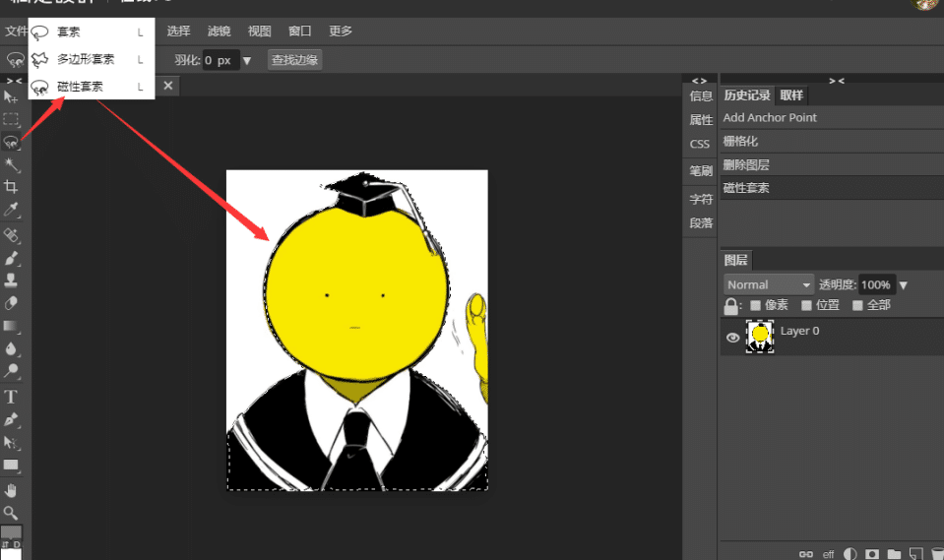Pick the Eyedropper tool
This screenshot has width=944, height=560.
tap(11, 210)
